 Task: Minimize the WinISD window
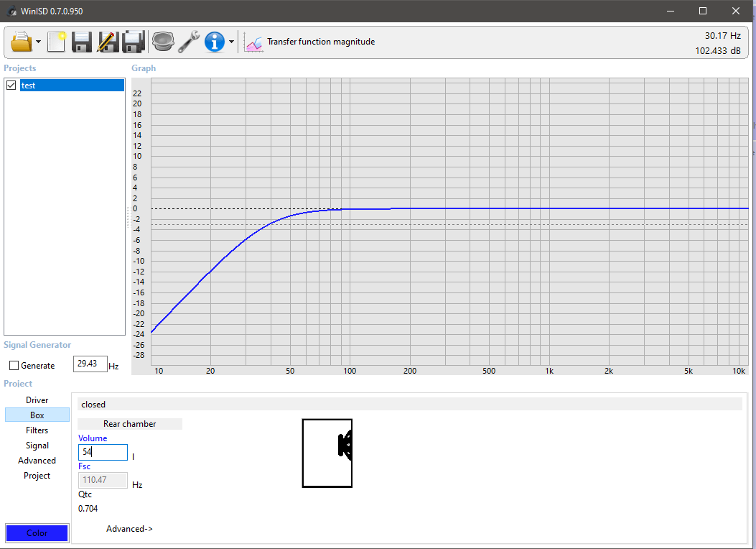pyautogui.click(x=670, y=11)
